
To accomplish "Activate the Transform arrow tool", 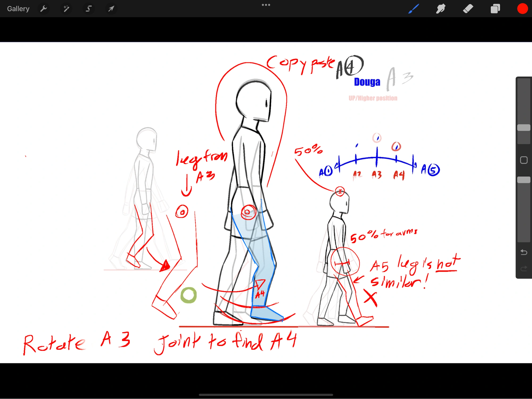I will [x=111, y=9].
